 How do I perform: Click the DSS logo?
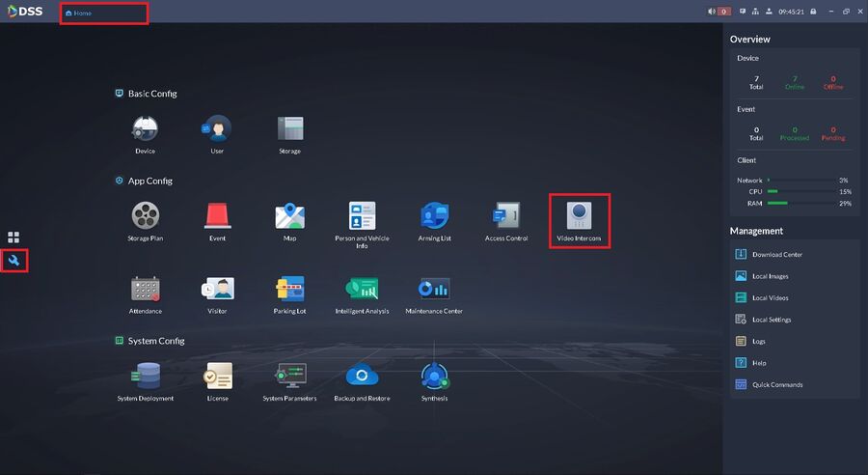coord(25,11)
